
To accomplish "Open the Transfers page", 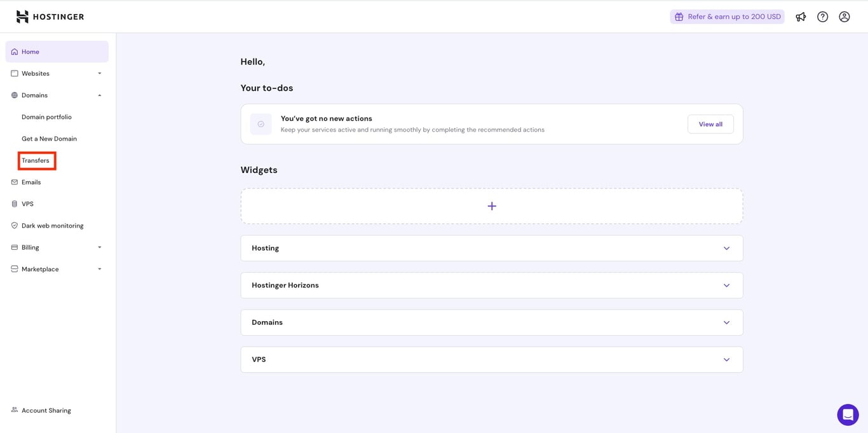I will [x=36, y=160].
